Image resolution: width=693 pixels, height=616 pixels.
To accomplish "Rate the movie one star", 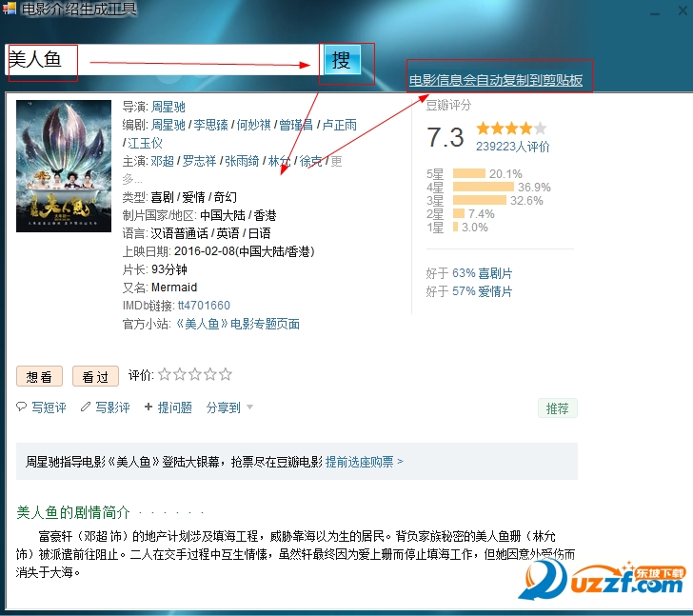I will (x=165, y=375).
